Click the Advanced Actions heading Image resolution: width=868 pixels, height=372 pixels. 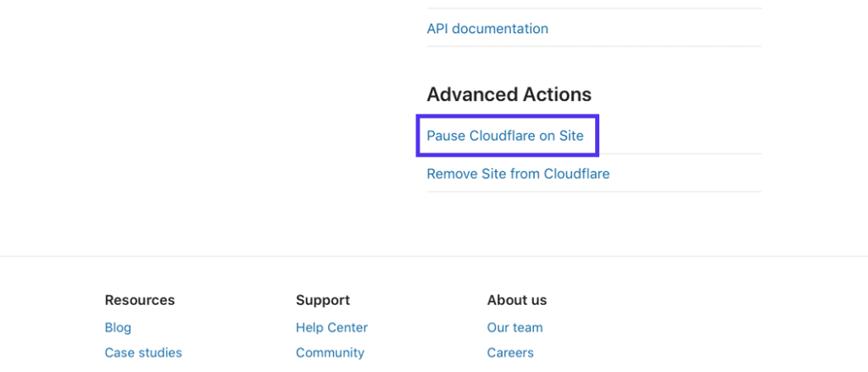509,94
